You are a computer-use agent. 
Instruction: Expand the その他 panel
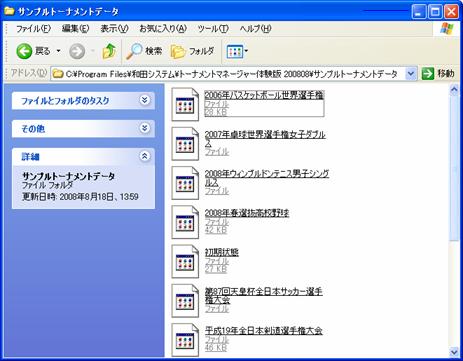[144, 128]
